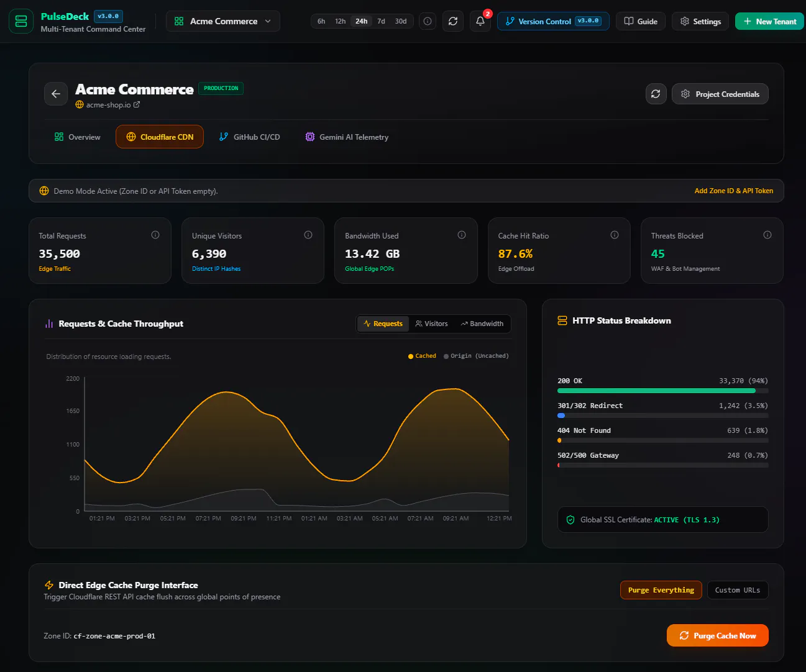
Task: Choose Purge Everything mode
Action: coord(661,590)
